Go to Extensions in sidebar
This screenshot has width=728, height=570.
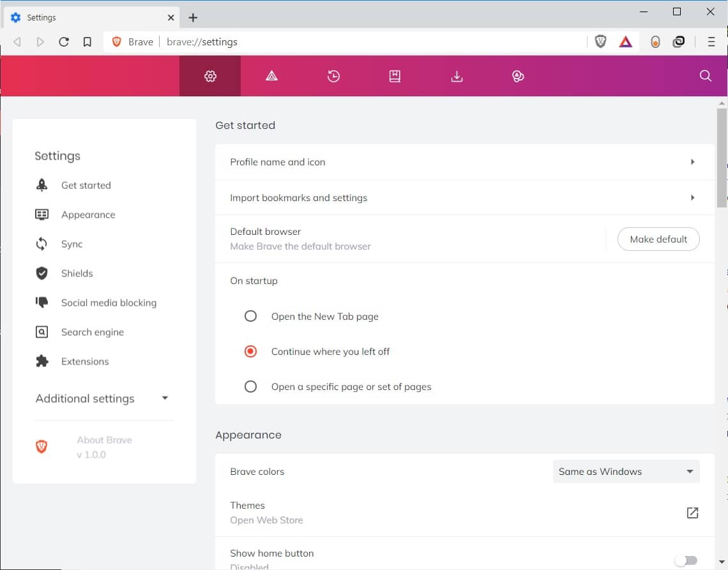(85, 361)
